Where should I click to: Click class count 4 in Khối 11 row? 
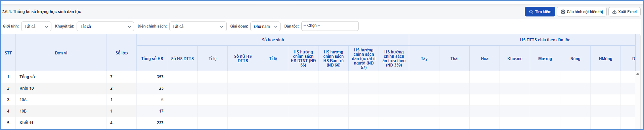111,123
